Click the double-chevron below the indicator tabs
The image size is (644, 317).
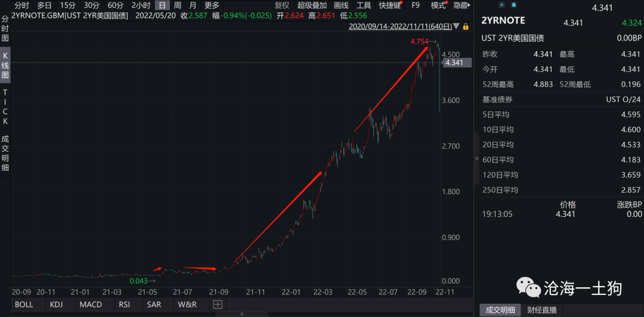click(x=241, y=313)
